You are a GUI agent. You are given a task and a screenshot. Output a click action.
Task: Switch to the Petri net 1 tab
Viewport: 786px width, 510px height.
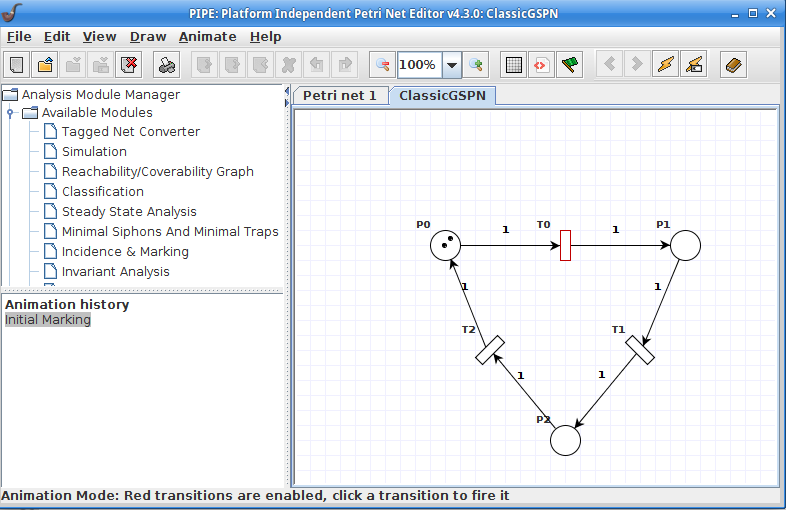(x=340, y=95)
